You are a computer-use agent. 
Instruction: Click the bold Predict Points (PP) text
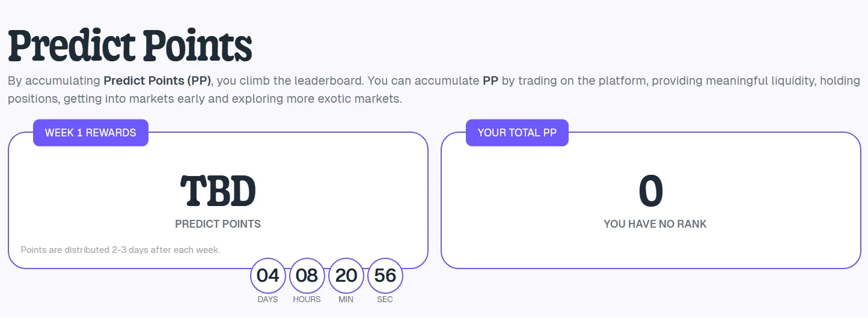coord(157,80)
